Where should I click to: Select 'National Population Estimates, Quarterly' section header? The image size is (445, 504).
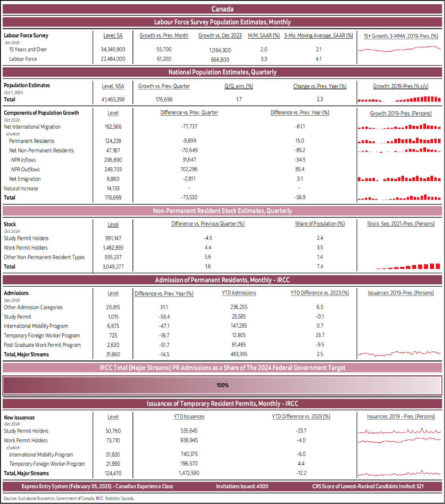pos(222,72)
